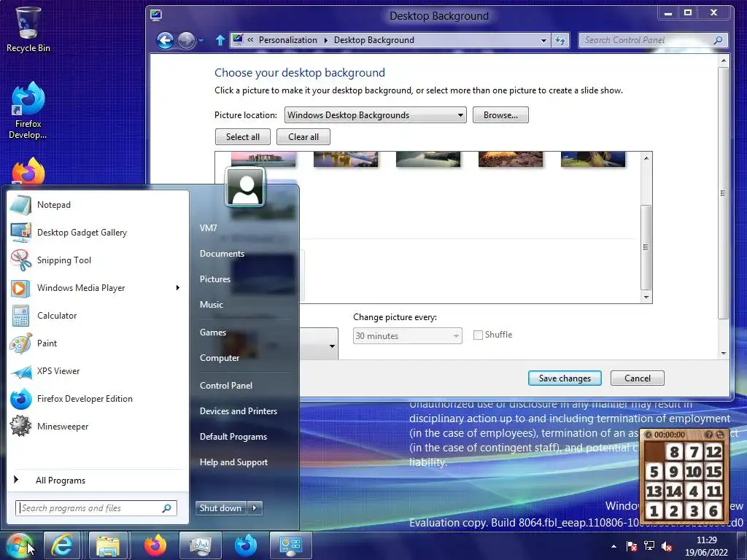Click Cancel in Desktop Background window
Image resolution: width=747 pixels, height=560 pixels.
pyautogui.click(x=637, y=378)
